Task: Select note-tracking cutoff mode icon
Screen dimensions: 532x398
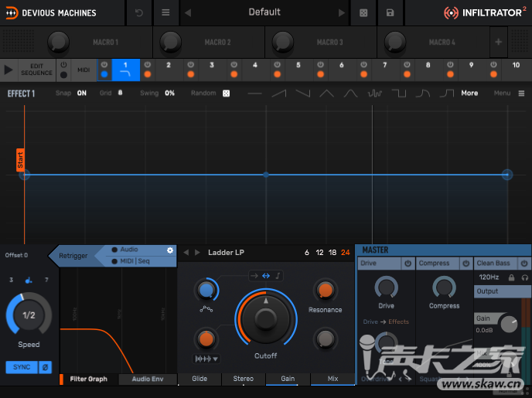Action: pyautogui.click(x=278, y=276)
